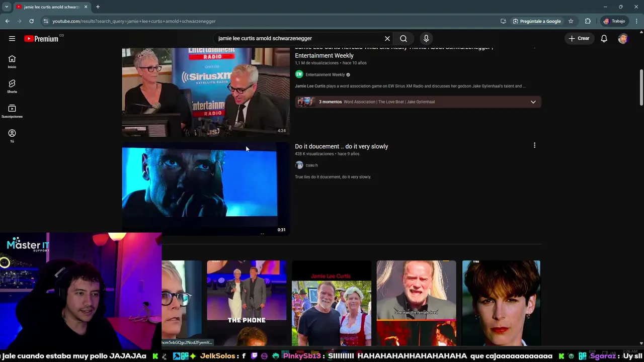644x362 pixels.
Task: Clear the search query with X
Action: [387, 38]
